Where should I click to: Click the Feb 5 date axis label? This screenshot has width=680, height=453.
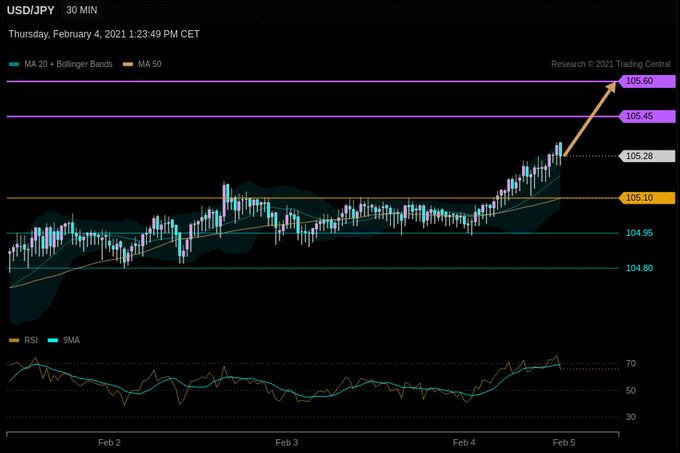coord(564,443)
